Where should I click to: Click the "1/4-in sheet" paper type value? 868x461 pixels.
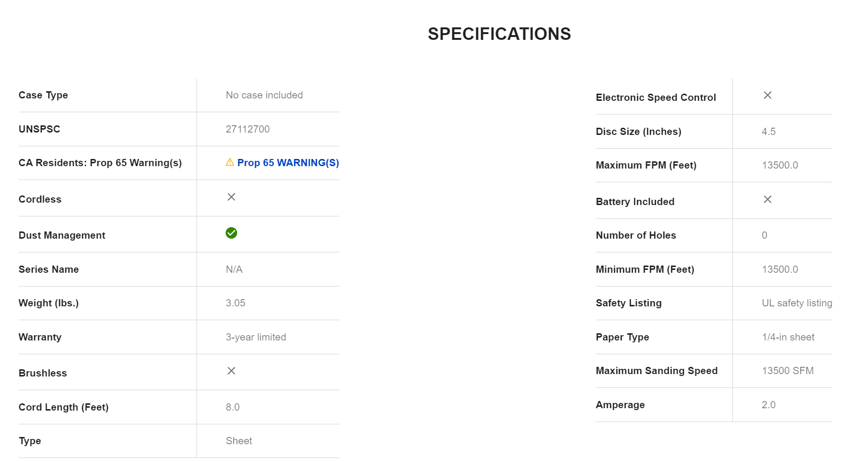[x=788, y=337]
